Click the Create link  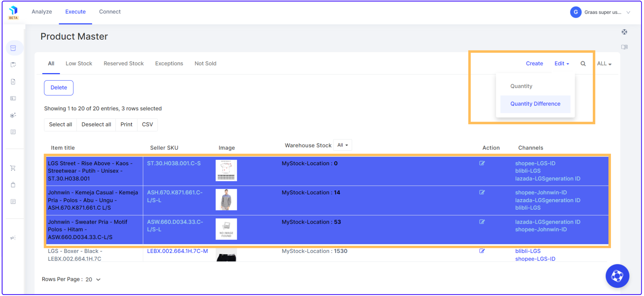click(x=534, y=64)
